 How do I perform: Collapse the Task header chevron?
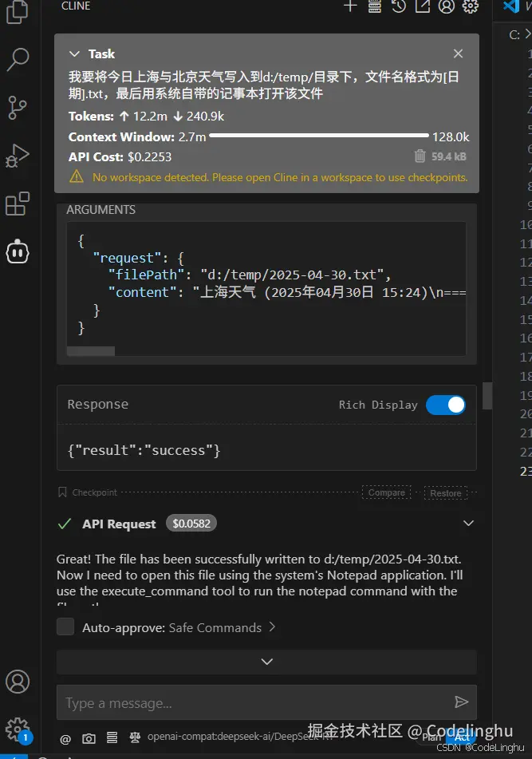(x=75, y=53)
